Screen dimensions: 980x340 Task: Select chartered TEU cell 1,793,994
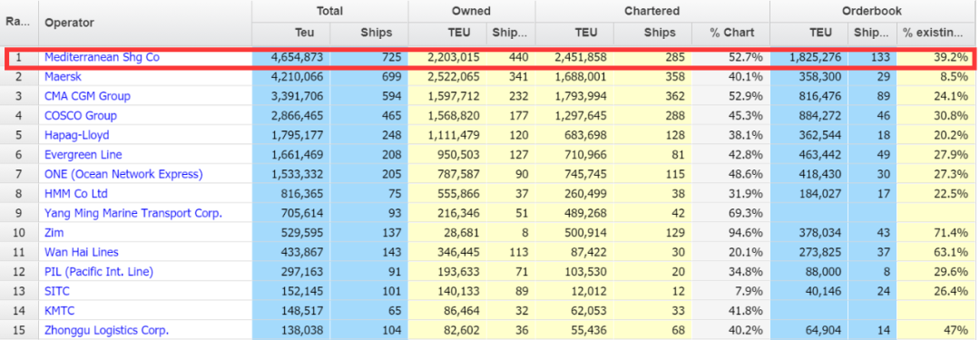(x=574, y=96)
